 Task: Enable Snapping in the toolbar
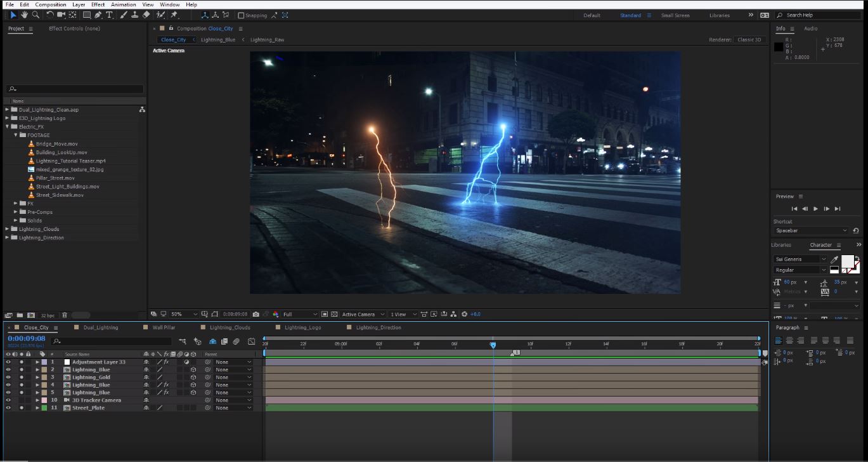point(242,15)
